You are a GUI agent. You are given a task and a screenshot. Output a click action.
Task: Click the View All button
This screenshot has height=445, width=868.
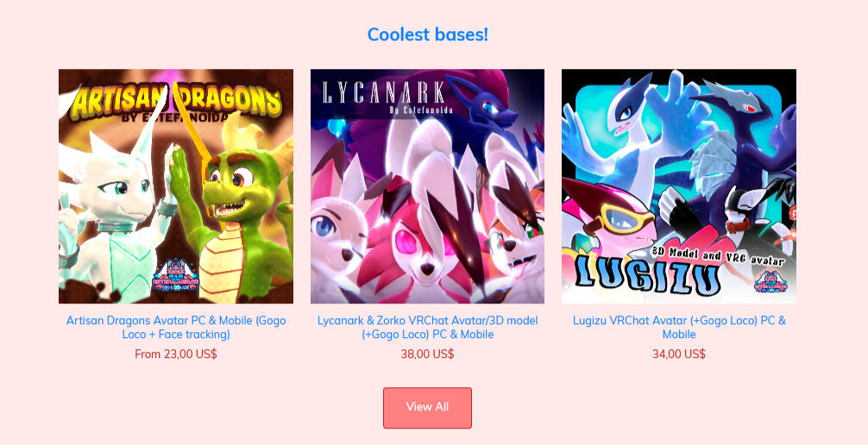pyautogui.click(x=427, y=408)
